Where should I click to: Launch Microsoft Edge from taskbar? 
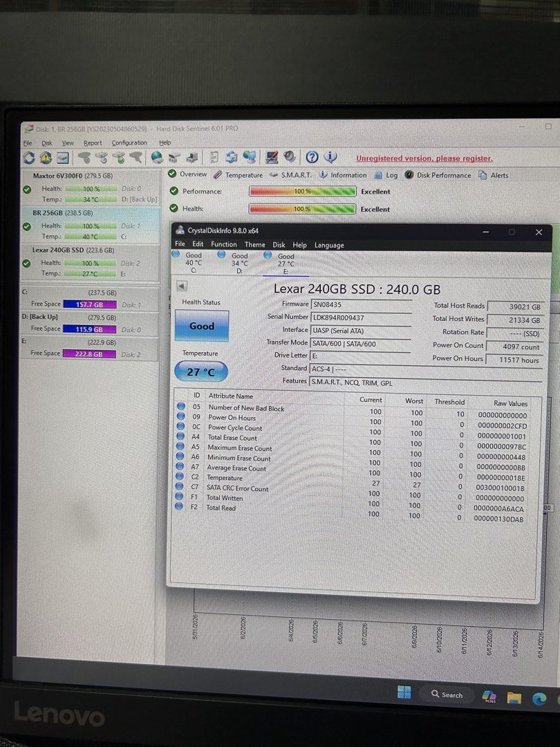(x=539, y=699)
